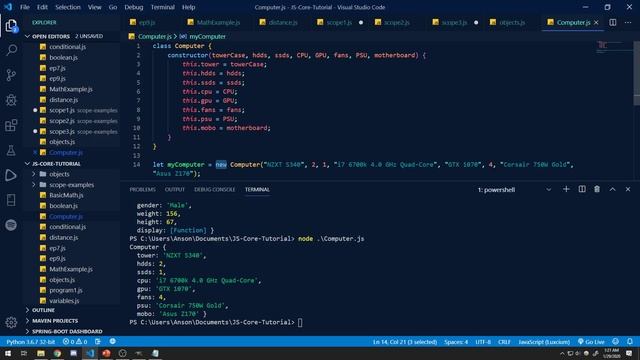Image resolution: width=640 pixels, height=360 pixels.
Task: Switch to the Problems panel tab
Action: point(142,189)
